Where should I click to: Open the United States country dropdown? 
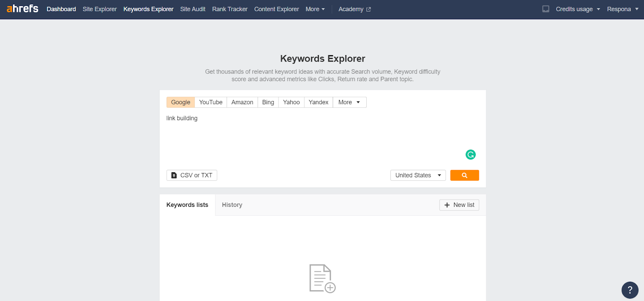(x=418, y=175)
